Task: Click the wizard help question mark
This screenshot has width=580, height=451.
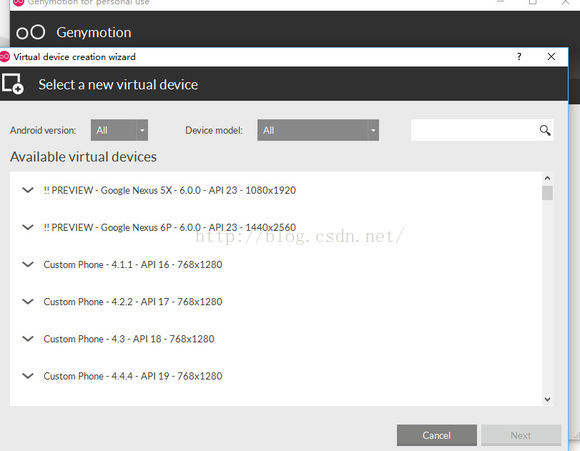Action: click(519, 57)
